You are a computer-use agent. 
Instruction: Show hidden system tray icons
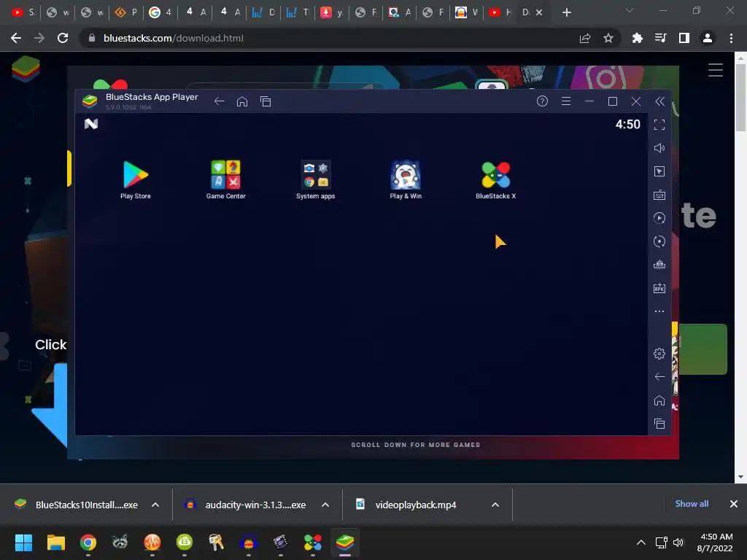[x=641, y=542]
